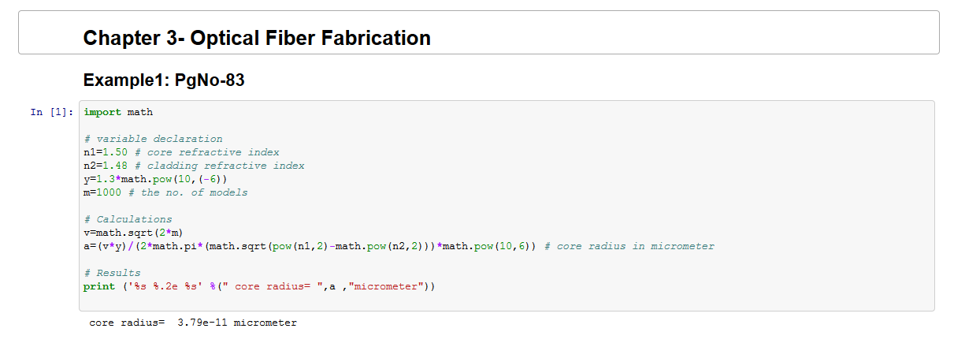Screen dimensions: 980x347
Task: Click the Example1: PgNo-83 subheading
Action: 163,80
